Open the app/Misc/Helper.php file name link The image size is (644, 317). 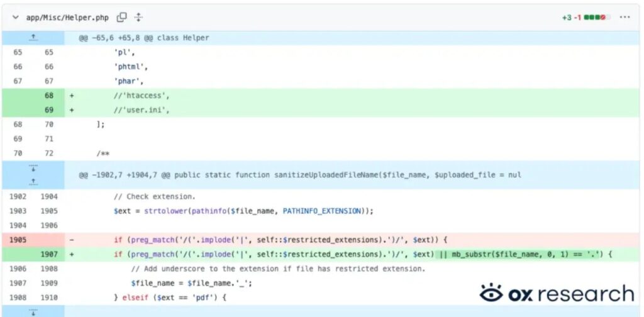tap(69, 18)
